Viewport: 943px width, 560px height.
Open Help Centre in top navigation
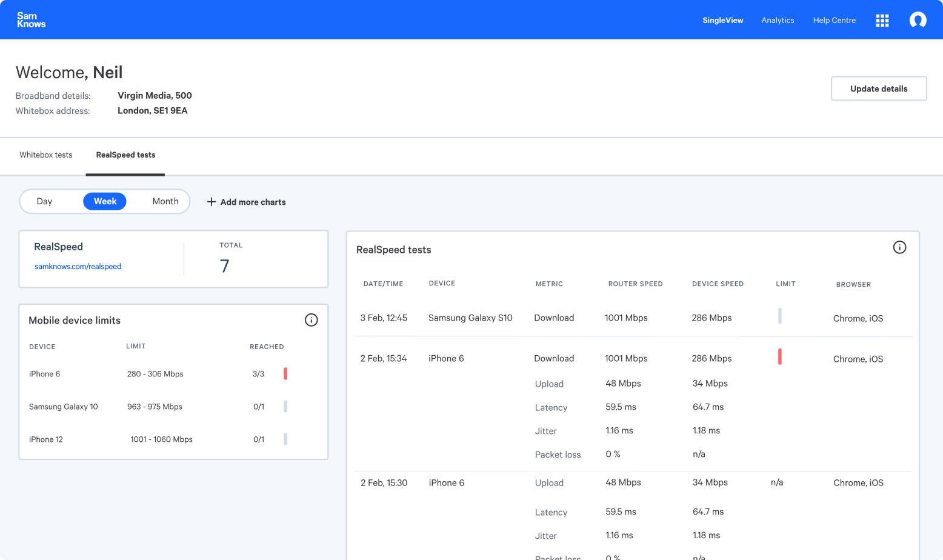pyautogui.click(x=834, y=21)
